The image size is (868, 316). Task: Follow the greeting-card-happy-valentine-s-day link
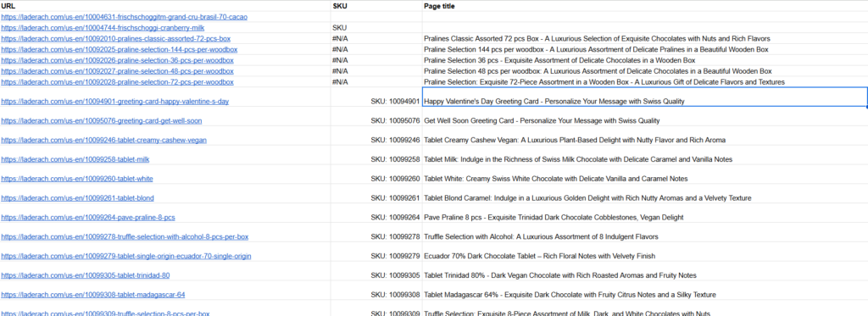coord(115,102)
